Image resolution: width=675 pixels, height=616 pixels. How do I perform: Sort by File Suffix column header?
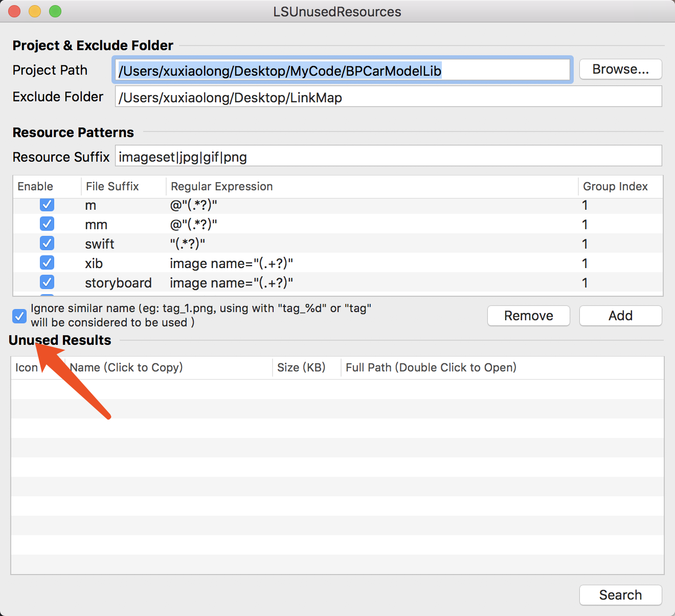click(124, 187)
